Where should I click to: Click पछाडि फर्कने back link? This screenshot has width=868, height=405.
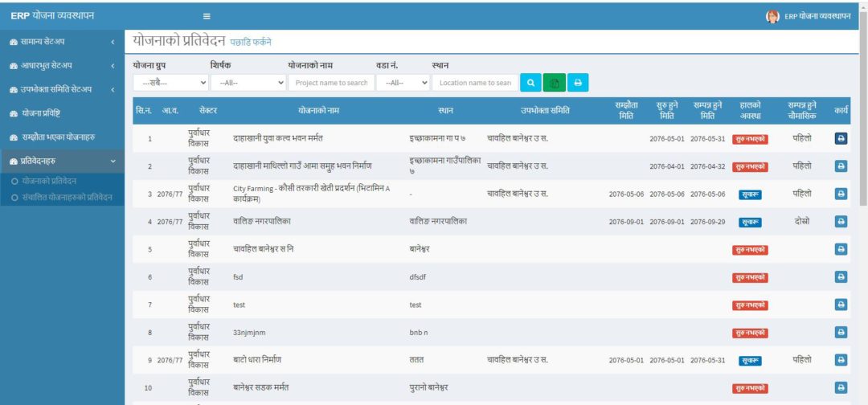251,42
